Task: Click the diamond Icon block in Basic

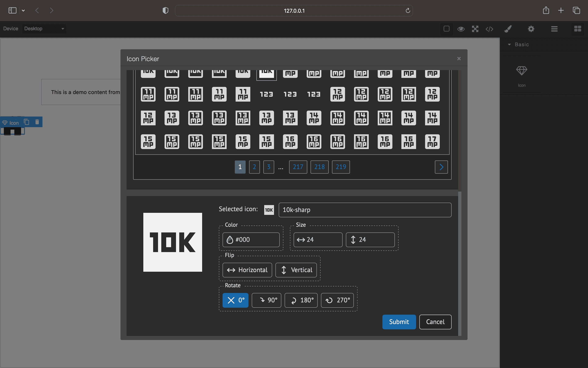Action: (522, 74)
